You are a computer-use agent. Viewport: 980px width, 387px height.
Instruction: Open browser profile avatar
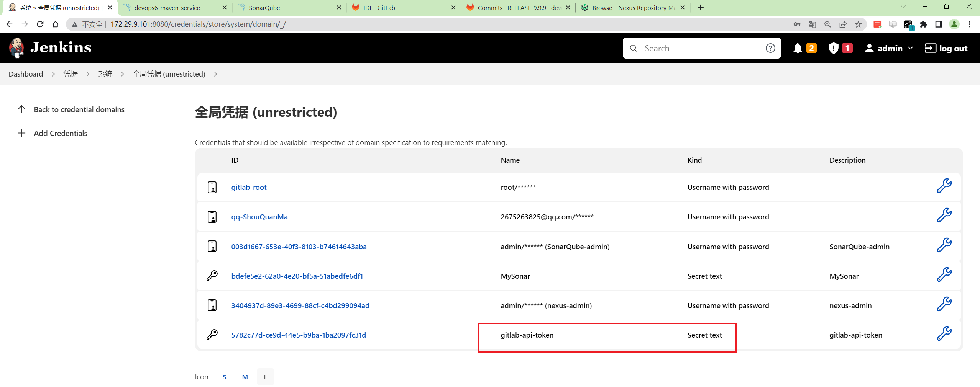click(954, 24)
